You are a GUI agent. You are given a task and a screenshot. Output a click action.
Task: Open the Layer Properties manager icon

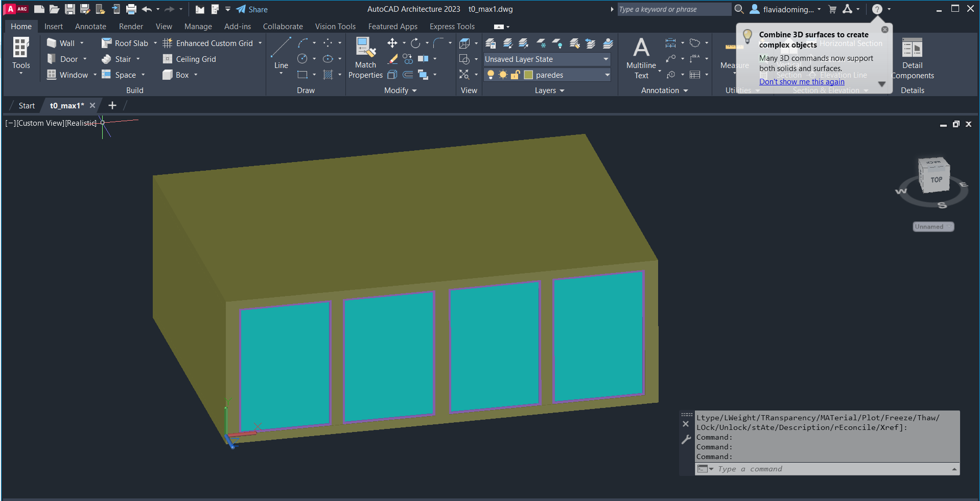click(x=491, y=43)
